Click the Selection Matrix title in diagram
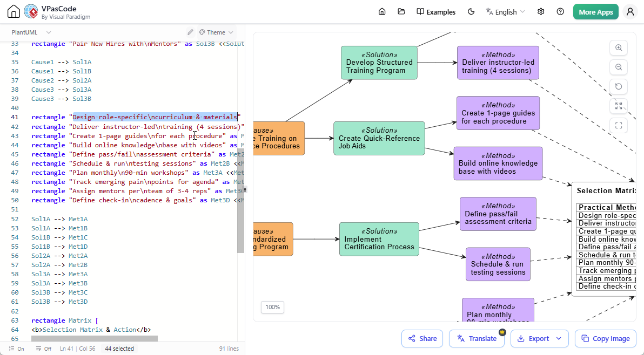The image size is (644, 355). point(606,190)
